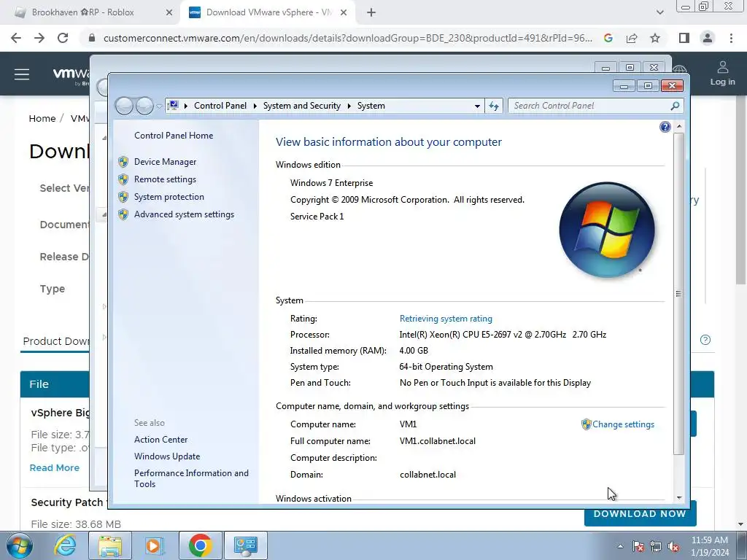This screenshot has width=747, height=560.
Task: Click the System window vertical scrollbar thumb
Action: click(679, 294)
